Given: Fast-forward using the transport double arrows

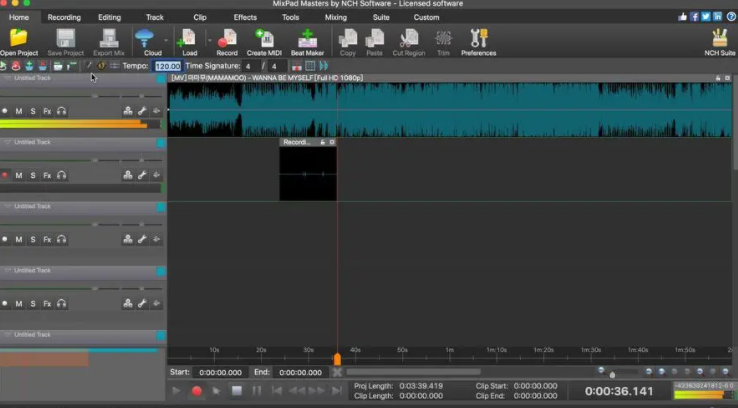Looking at the screenshot, I should [317, 391].
